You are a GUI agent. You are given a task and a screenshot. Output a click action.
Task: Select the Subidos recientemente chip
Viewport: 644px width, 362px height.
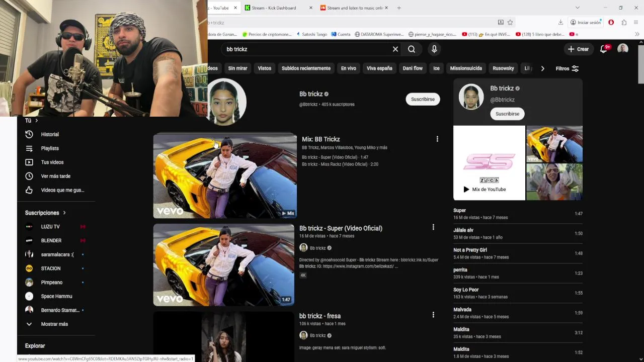306,68
